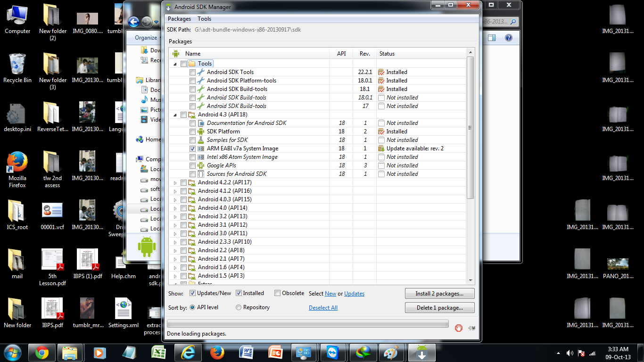Click the Back button in Explorer window
644x362 pixels.
pos(133,22)
